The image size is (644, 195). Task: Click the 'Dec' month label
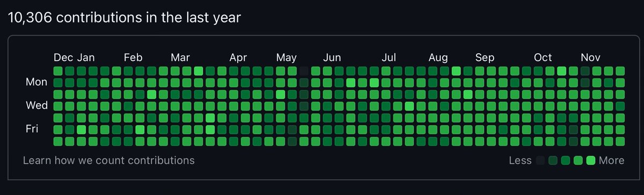click(x=64, y=57)
